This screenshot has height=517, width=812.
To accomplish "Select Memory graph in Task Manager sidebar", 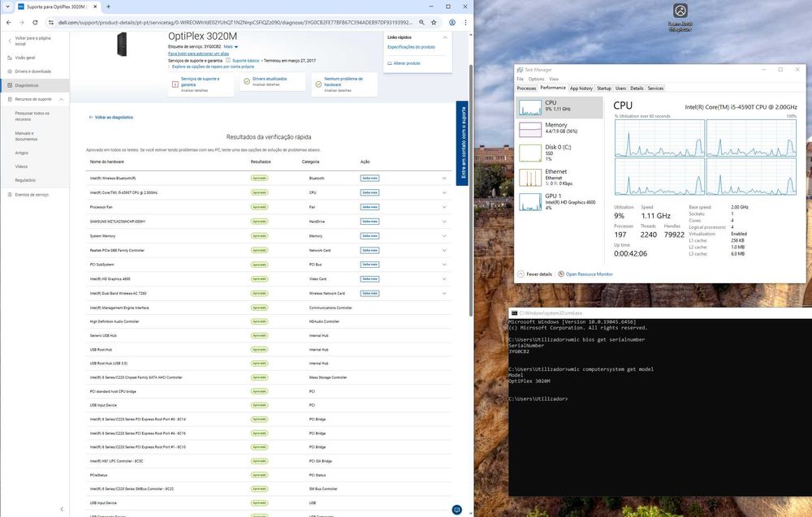I will point(559,129).
